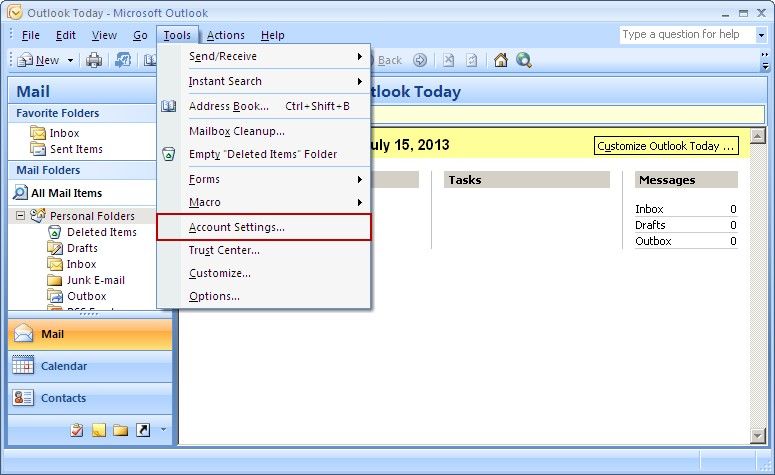Click Outbox link under Messages
The image size is (775, 475).
click(x=653, y=241)
